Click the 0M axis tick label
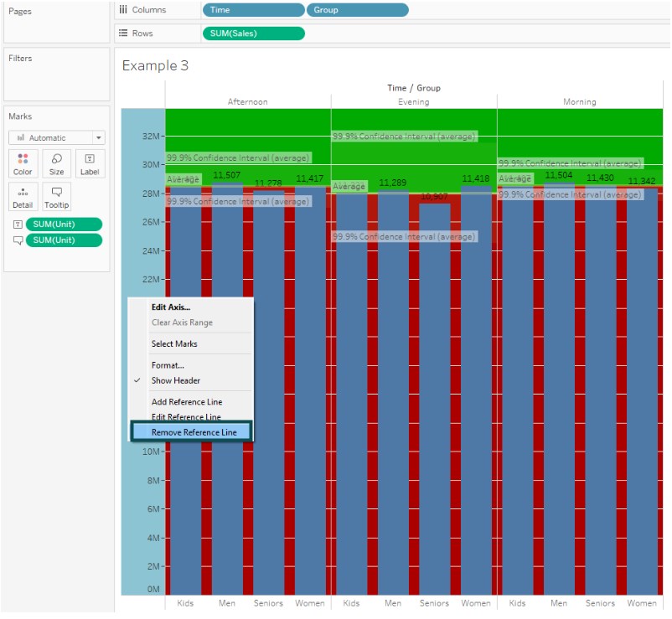The width and height of the screenshot is (672, 619). click(153, 590)
